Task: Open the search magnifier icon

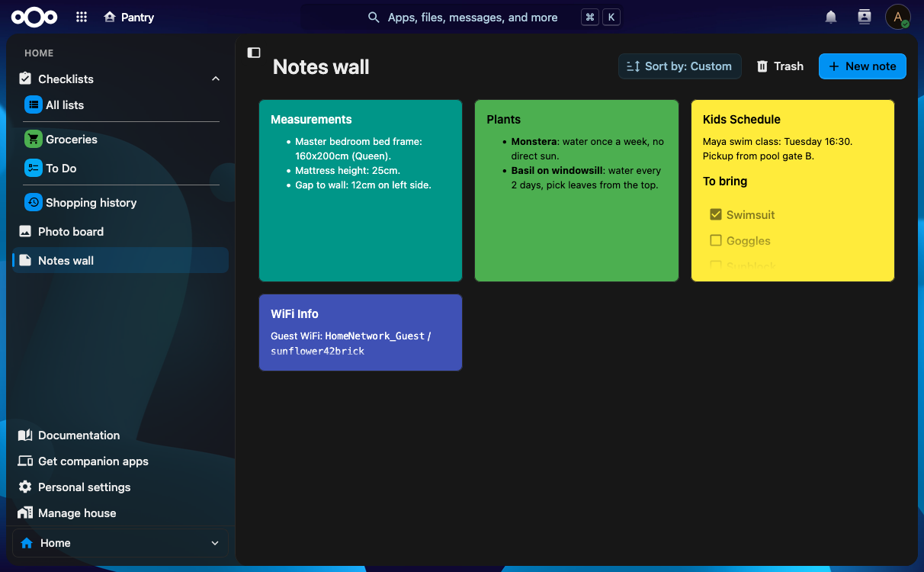Action: pos(374,17)
